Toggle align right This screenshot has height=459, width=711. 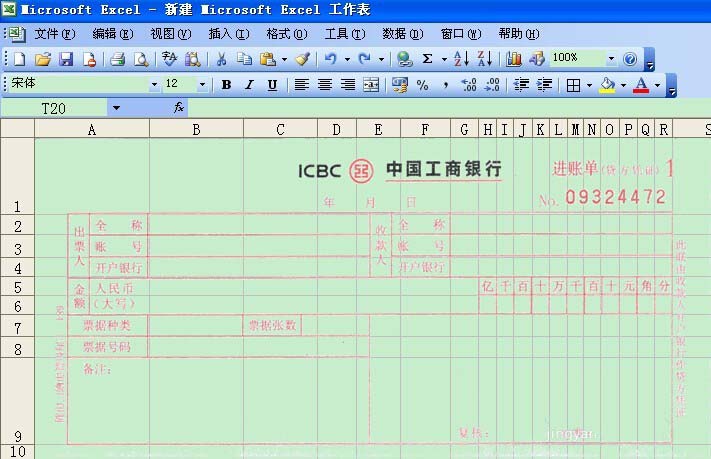coord(348,85)
